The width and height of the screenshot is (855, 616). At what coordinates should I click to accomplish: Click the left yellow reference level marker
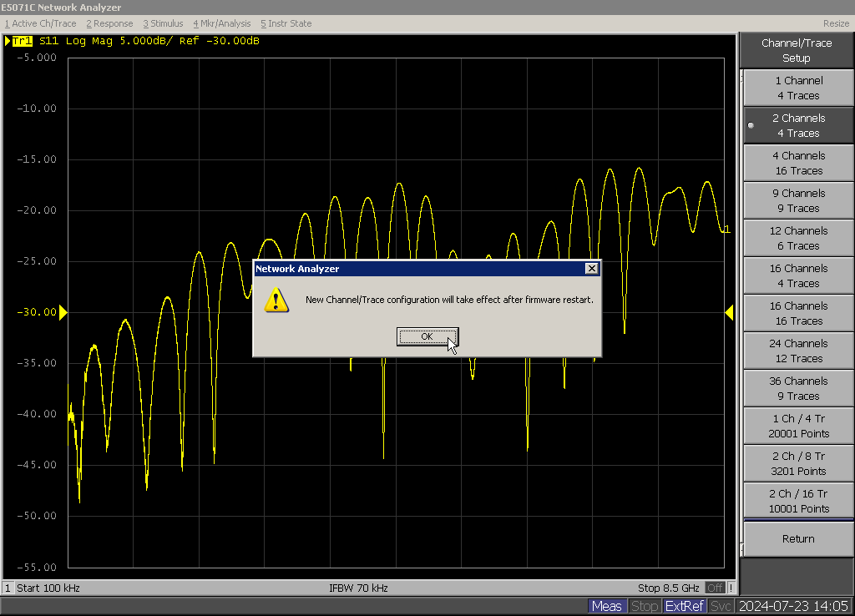pyautogui.click(x=63, y=312)
